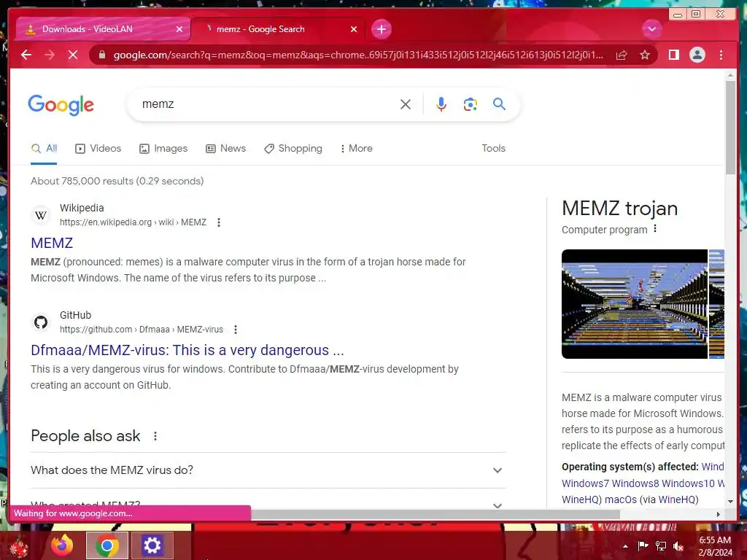This screenshot has height=560, width=747.
Task: Click the https://en.wikipedia.org URL text
Action: [133, 222]
